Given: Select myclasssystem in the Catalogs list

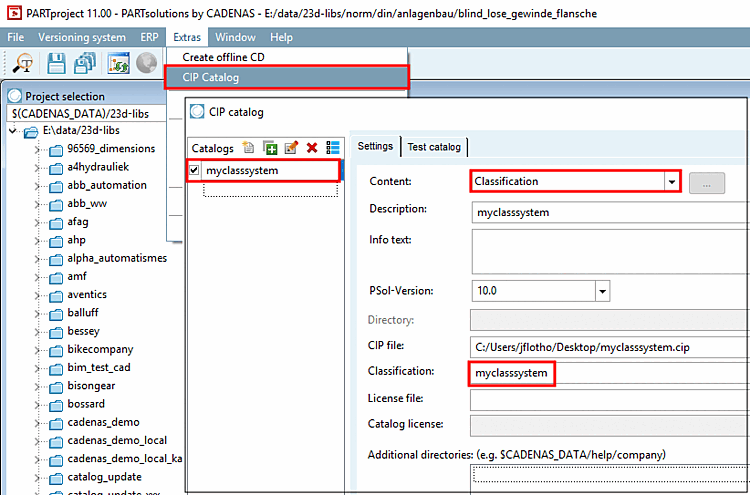Looking at the screenshot, I should pyautogui.click(x=242, y=170).
